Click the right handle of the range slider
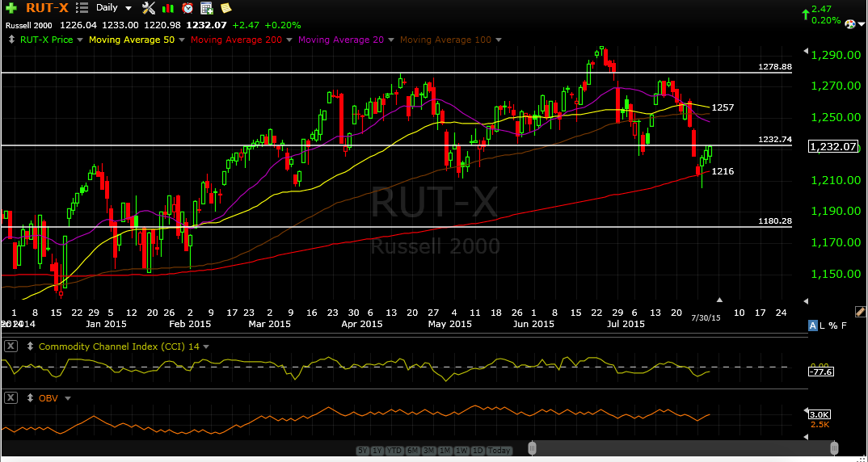This screenshot has width=868, height=462. tap(834, 447)
